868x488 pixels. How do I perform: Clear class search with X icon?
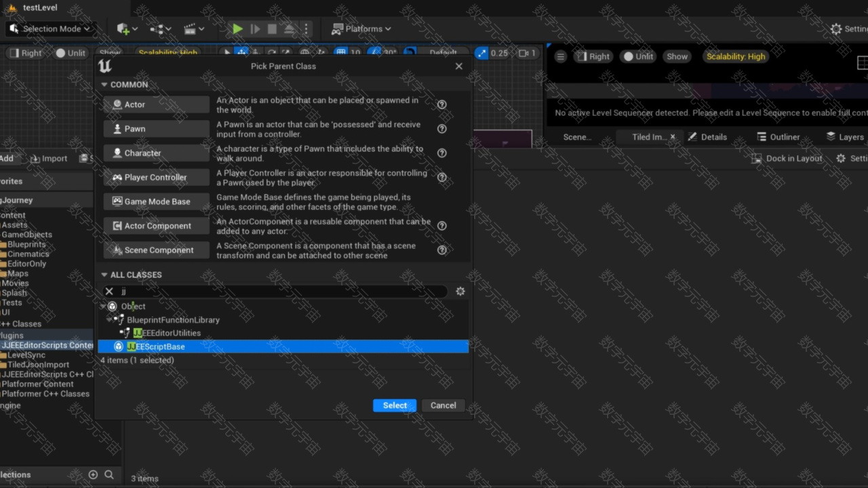[x=109, y=291]
